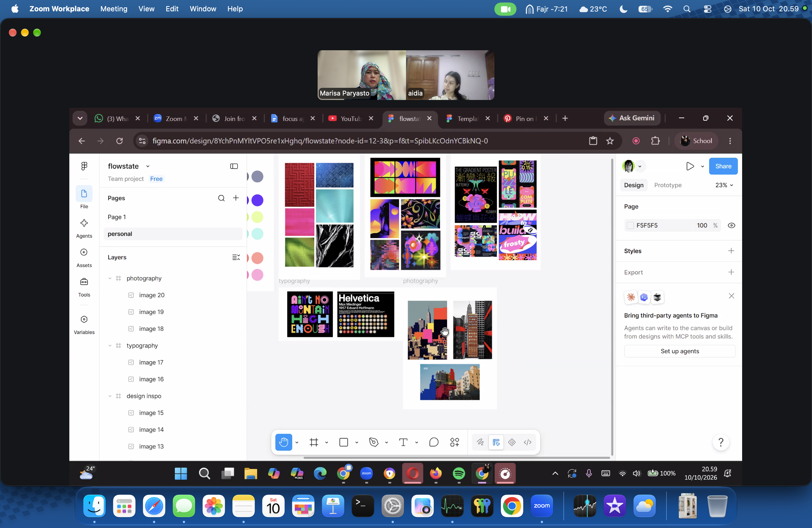Minimize UI with the sidebar toggle icon
Viewport: 812px width, 528px height.
[234, 166]
